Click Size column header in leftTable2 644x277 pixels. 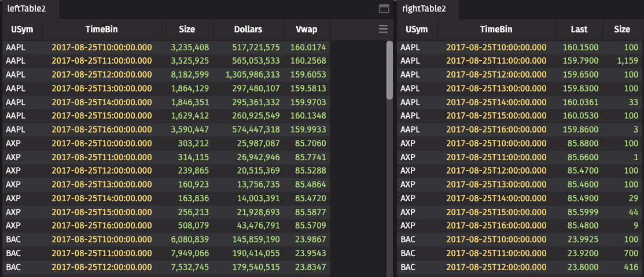187,29
